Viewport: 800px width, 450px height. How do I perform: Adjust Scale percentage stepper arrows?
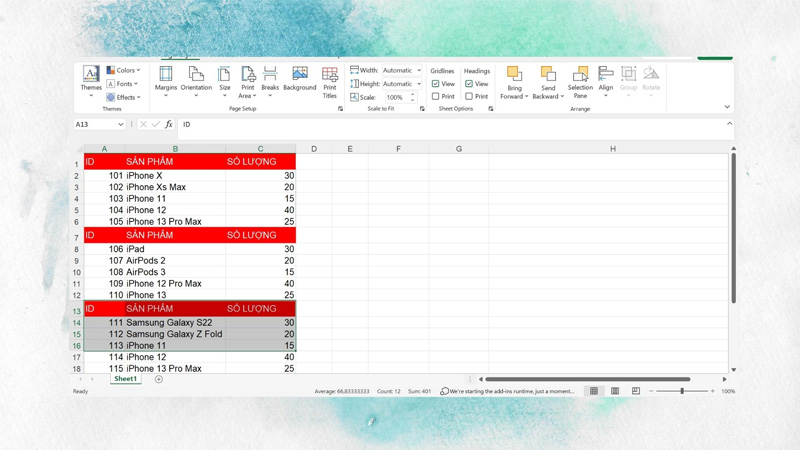[x=413, y=97]
